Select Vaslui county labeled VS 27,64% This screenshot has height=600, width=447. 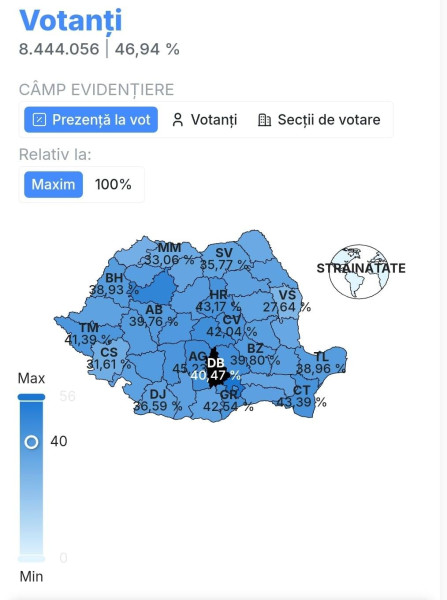(x=286, y=302)
